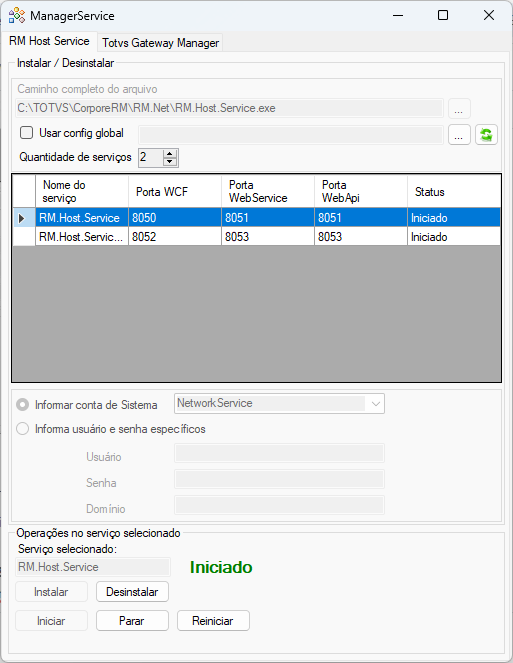Click the 8051 Porta WebApi cell
Image resolution: width=513 pixels, height=663 pixels.
click(361, 218)
